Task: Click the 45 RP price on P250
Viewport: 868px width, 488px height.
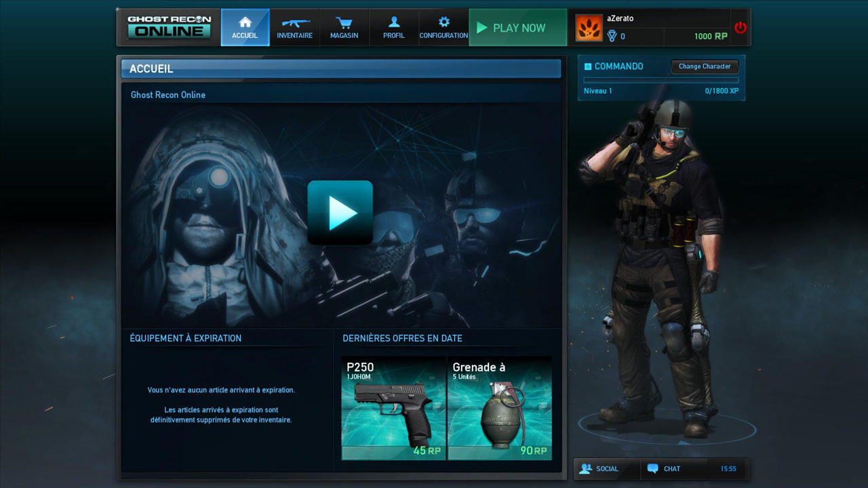Action: (427, 451)
